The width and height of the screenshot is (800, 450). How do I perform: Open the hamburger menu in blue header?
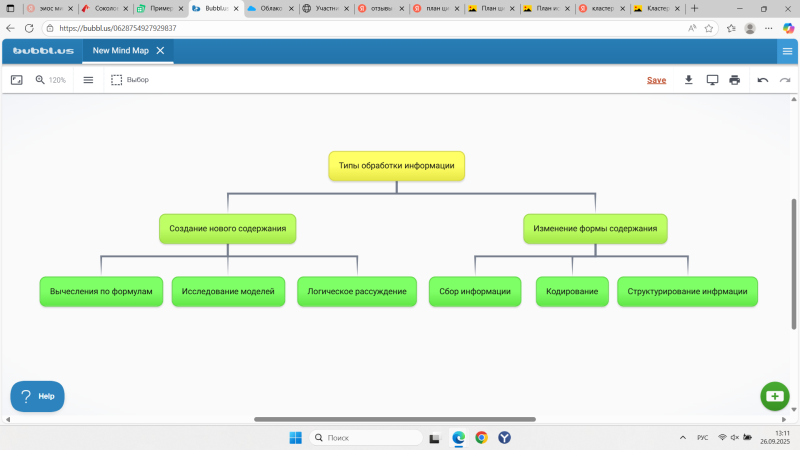click(787, 51)
